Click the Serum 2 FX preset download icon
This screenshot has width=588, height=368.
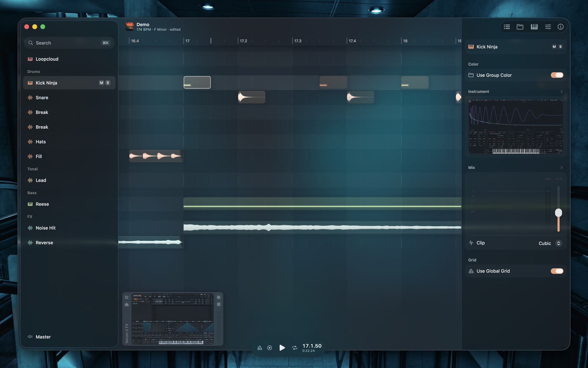(126, 304)
